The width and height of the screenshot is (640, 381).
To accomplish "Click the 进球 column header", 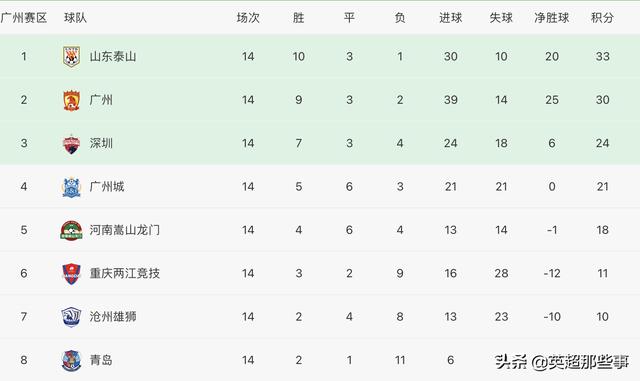I will click(x=451, y=18).
